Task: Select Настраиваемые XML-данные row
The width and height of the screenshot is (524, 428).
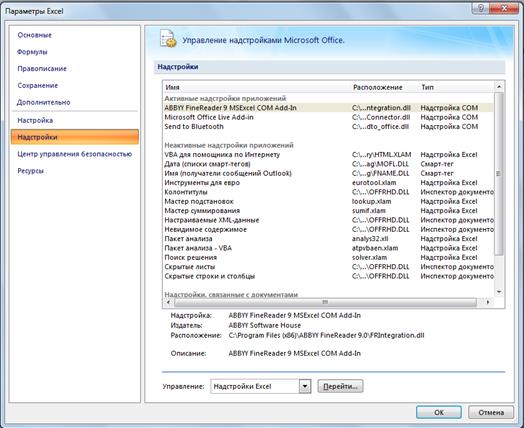Action: click(x=328, y=220)
